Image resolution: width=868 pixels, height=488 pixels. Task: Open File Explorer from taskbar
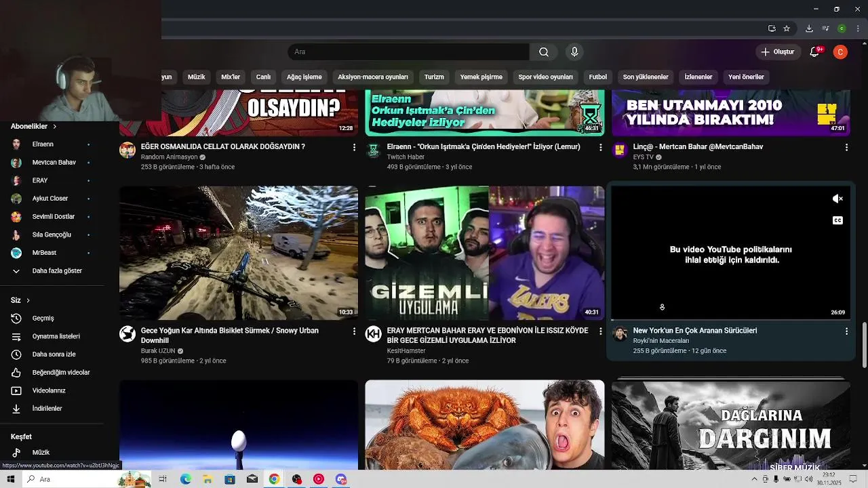coord(208,479)
